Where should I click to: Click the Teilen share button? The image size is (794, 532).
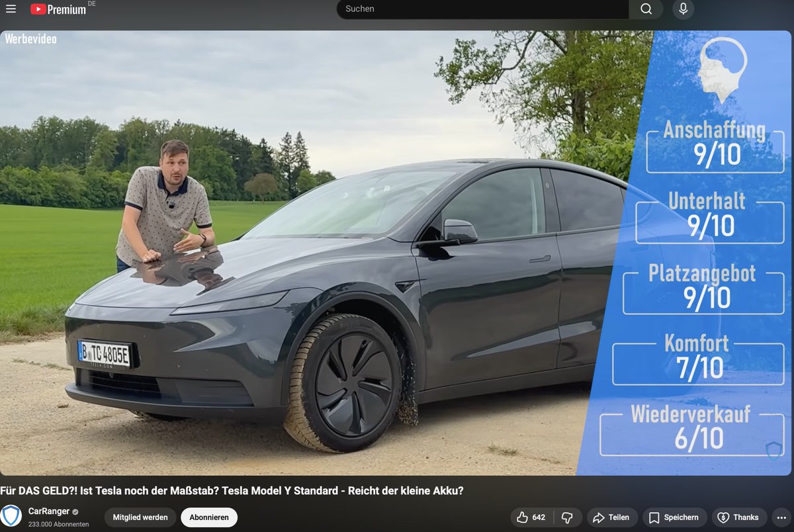[x=612, y=517]
